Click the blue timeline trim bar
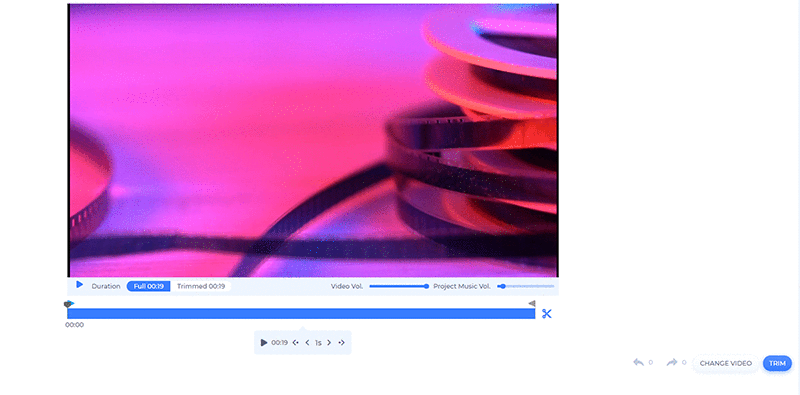 click(x=301, y=314)
